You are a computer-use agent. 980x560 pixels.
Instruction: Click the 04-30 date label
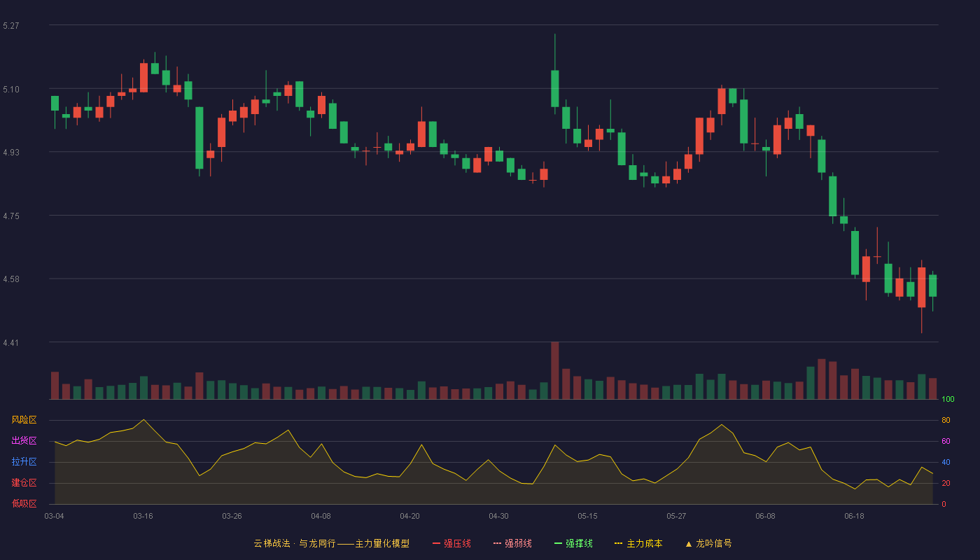coord(499,516)
